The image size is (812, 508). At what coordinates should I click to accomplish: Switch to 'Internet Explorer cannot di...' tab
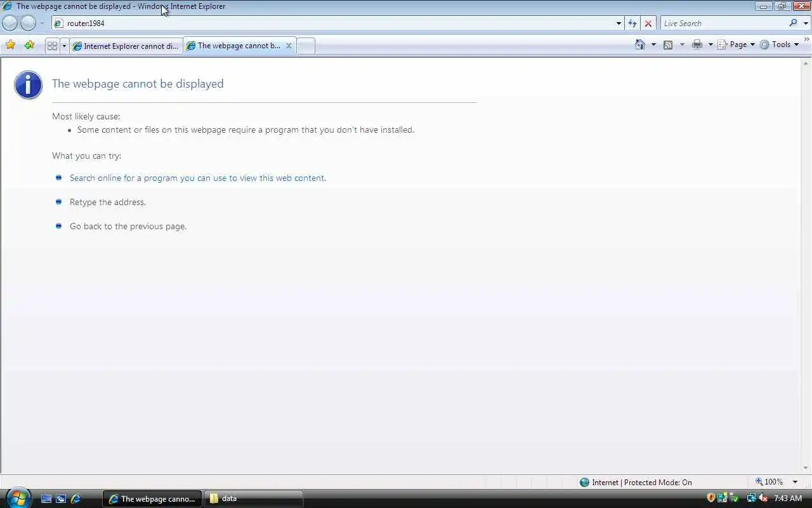(126, 46)
